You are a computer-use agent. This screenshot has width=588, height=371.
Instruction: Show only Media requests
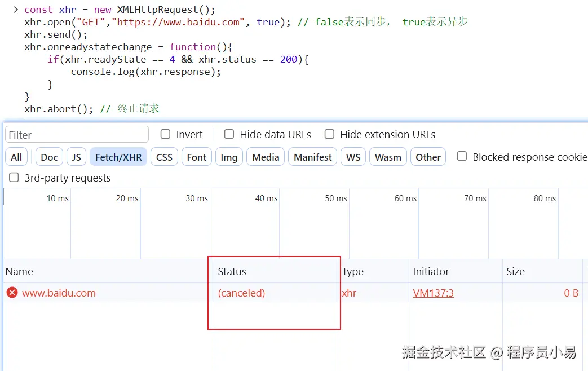point(266,157)
